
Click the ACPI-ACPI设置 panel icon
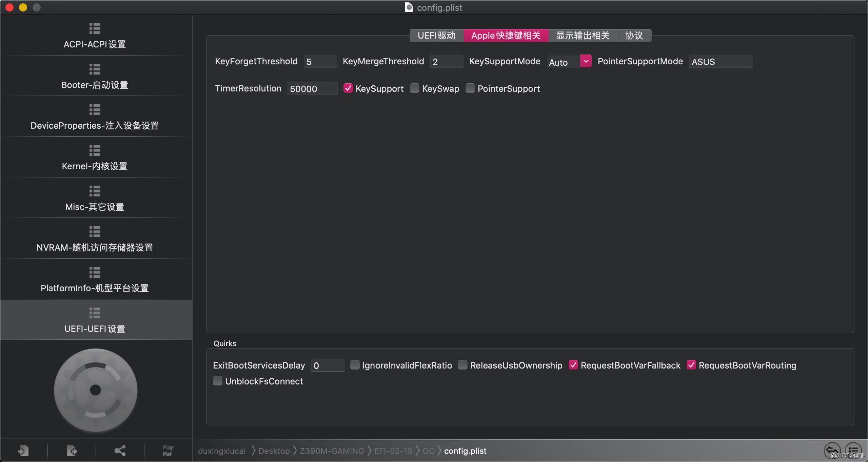pyautogui.click(x=95, y=28)
